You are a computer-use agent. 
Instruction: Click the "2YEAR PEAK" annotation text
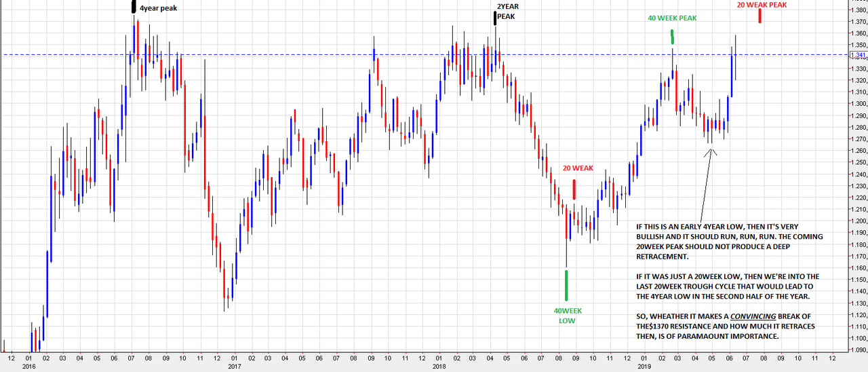507,11
